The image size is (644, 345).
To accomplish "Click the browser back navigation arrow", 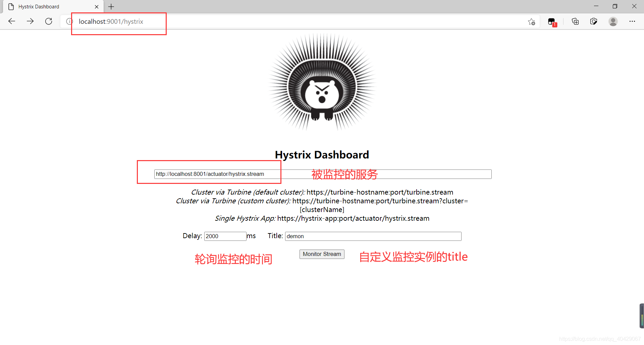I will coord(12,21).
